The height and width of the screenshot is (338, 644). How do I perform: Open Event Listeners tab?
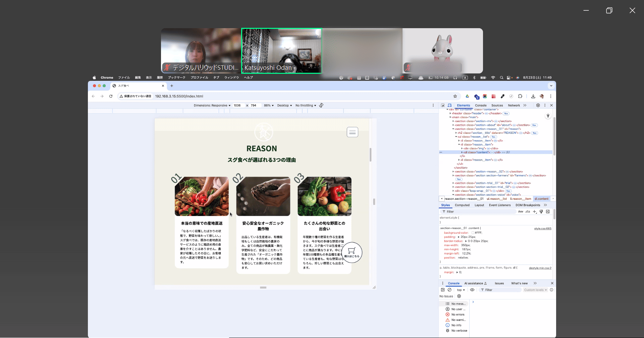click(500, 205)
